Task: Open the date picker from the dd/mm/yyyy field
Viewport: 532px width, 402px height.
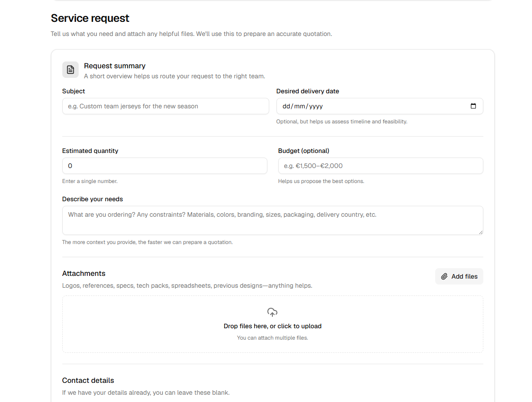Action: [x=473, y=106]
